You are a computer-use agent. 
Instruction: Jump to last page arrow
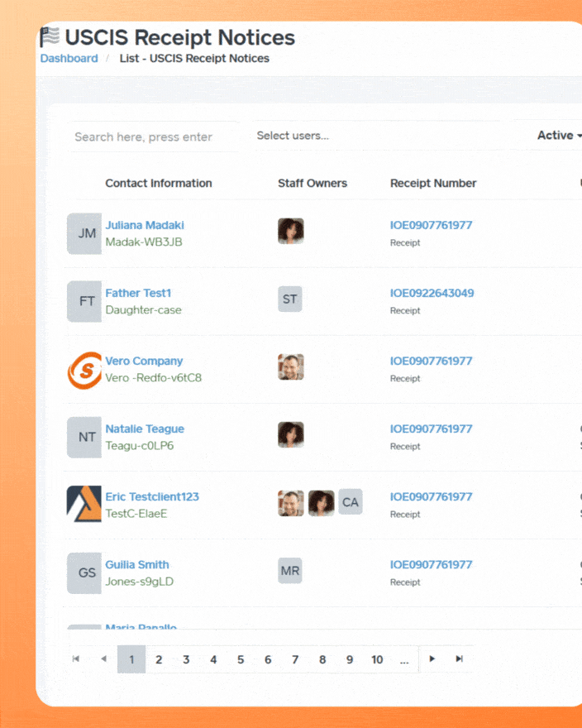pyautogui.click(x=460, y=659)
